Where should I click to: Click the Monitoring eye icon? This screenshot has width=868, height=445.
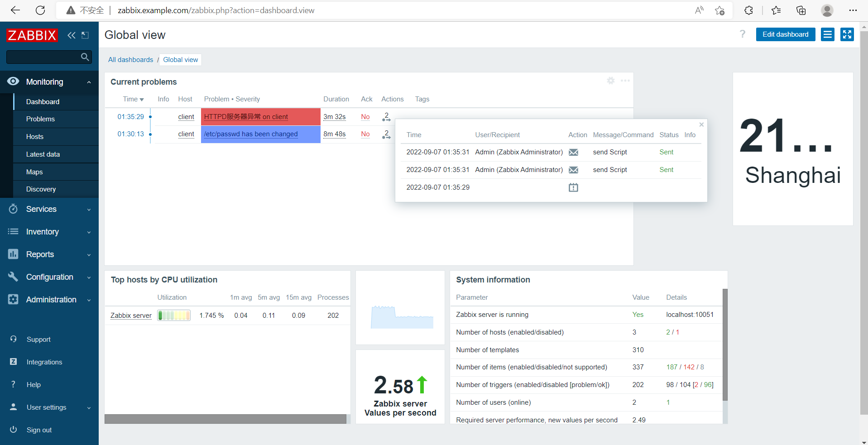tap(13, 81)
